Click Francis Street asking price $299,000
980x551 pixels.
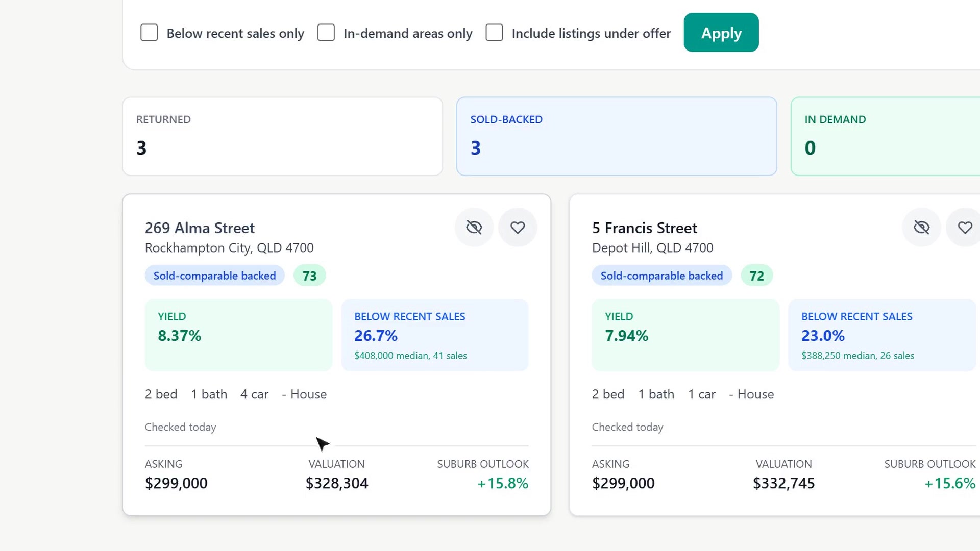coord(623,483)
